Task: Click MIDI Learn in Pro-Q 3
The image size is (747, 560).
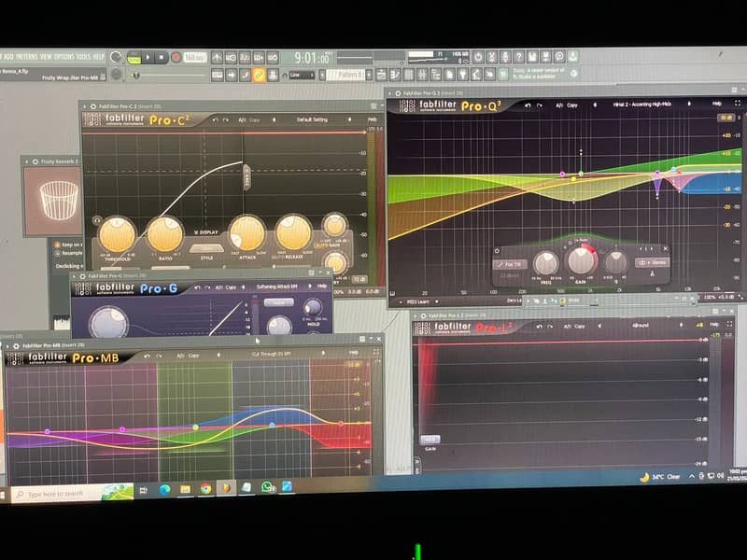Action: pyautogui.click(x=417, y=301)
